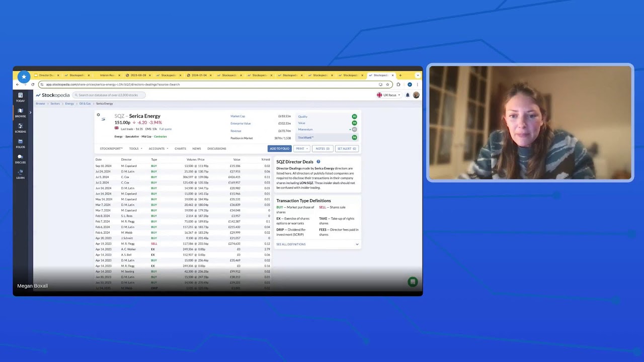Click the Quality rank 95 badge

point(354,117)
